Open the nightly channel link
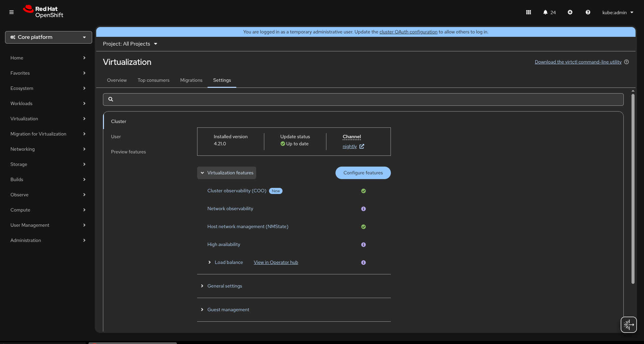 (x=350, y=146)
